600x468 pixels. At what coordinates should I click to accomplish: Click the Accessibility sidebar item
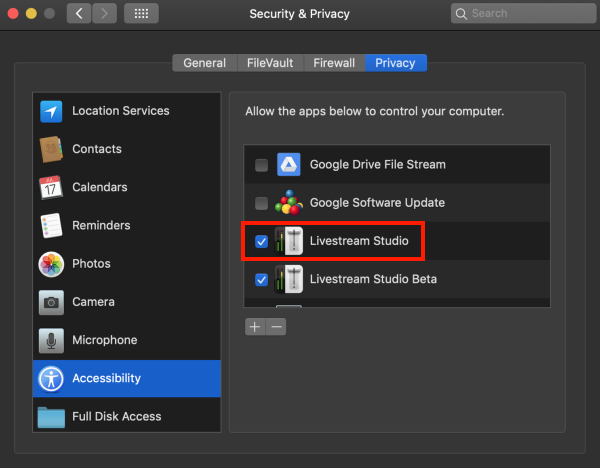[x=127, y=378]
